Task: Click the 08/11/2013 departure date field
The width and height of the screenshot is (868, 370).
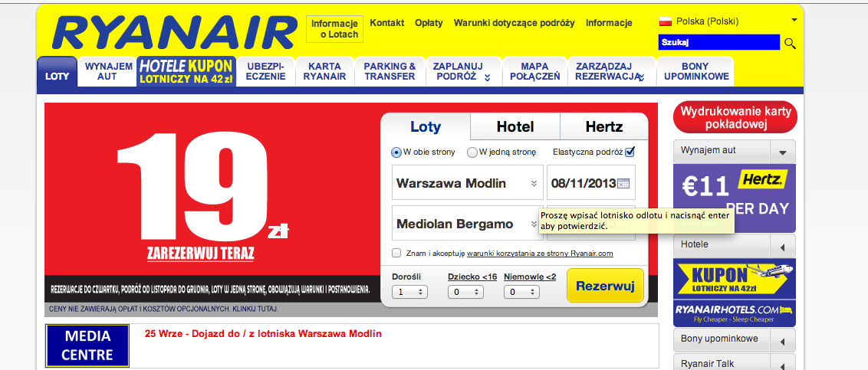Action: point(590,182)
